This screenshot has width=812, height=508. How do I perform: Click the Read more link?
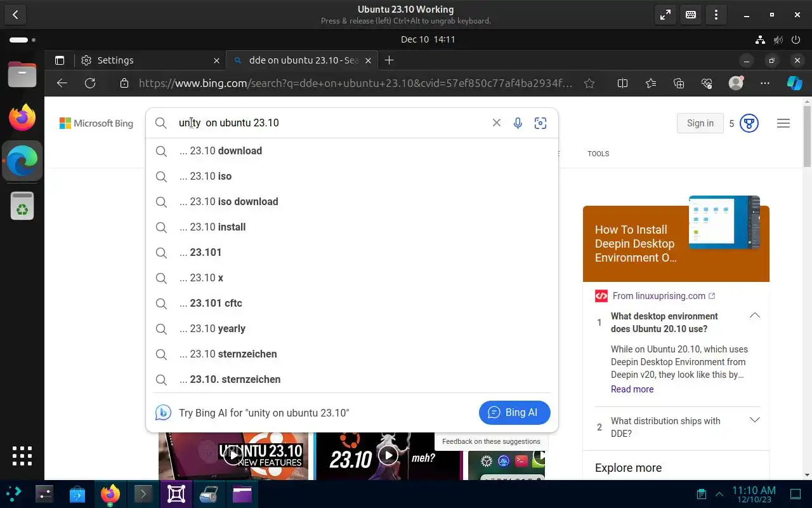click(x=632, y=389)
